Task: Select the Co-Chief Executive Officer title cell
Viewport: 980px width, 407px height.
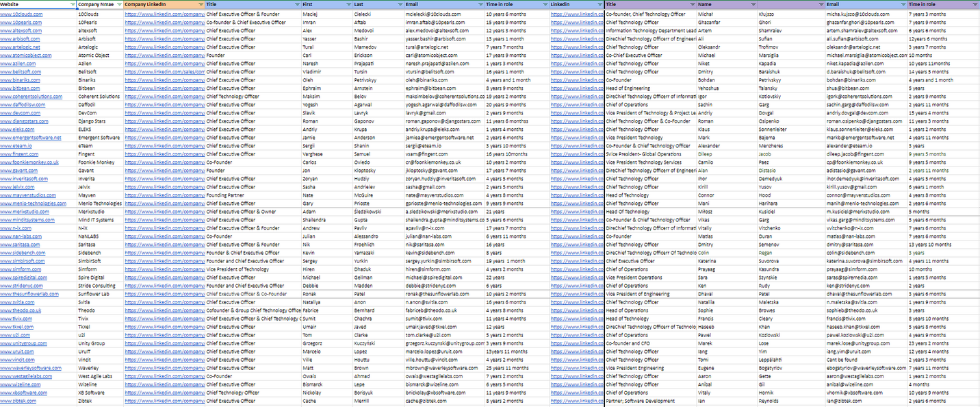Action: tap(651, 56)
